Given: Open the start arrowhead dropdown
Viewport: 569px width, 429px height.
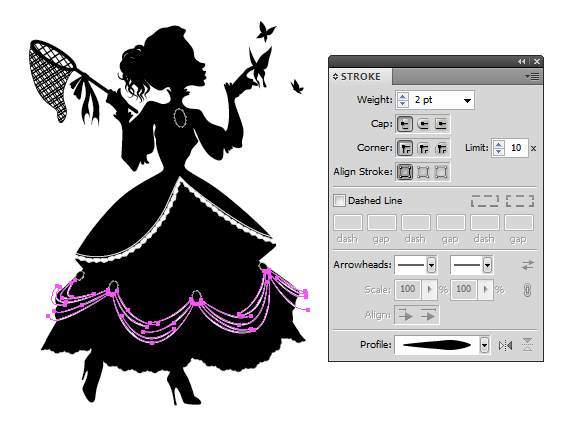Looking at the screenshot, I should pyautogui.click(x=431, y=265).
